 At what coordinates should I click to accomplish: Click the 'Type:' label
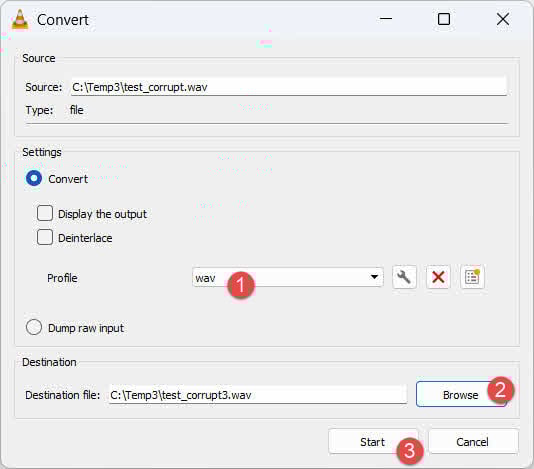coord(39,110)
